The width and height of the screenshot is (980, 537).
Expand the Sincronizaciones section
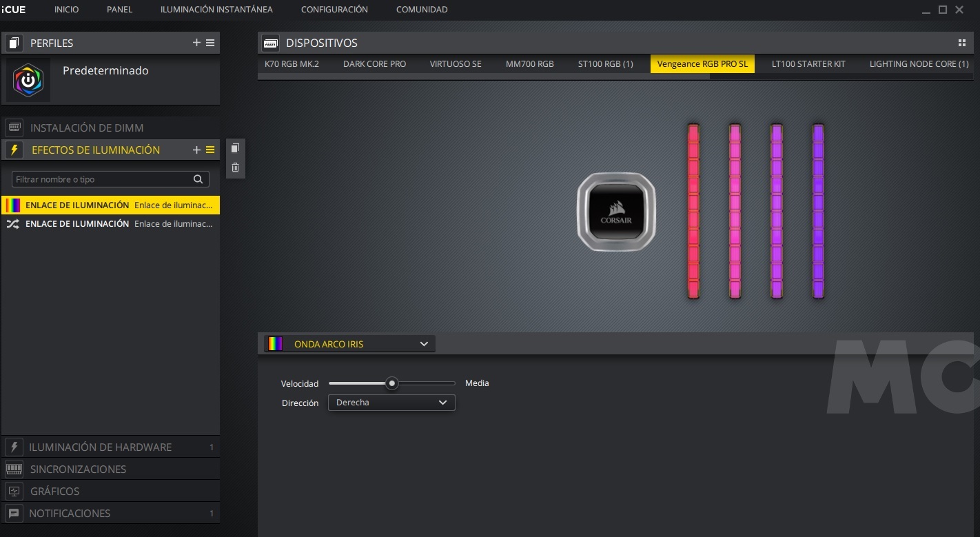[78, 469]
